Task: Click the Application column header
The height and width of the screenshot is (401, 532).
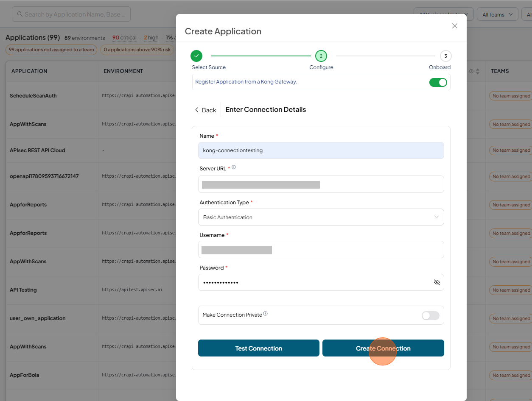Action: tap(29, 71)
